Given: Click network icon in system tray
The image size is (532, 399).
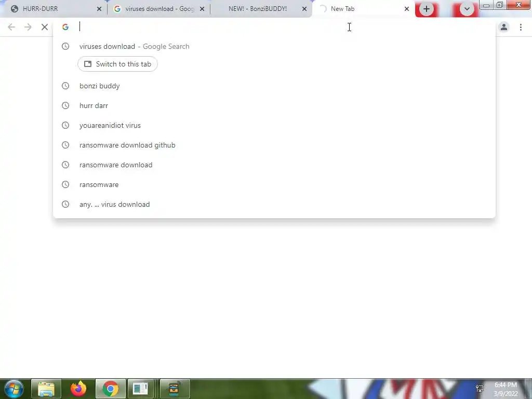Looking at the screenshot, I should point(480,389).
